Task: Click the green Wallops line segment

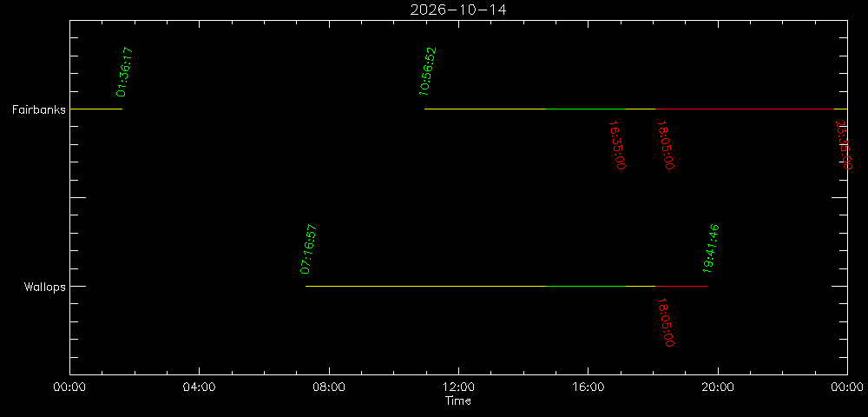Action: (x=586, y=287)
